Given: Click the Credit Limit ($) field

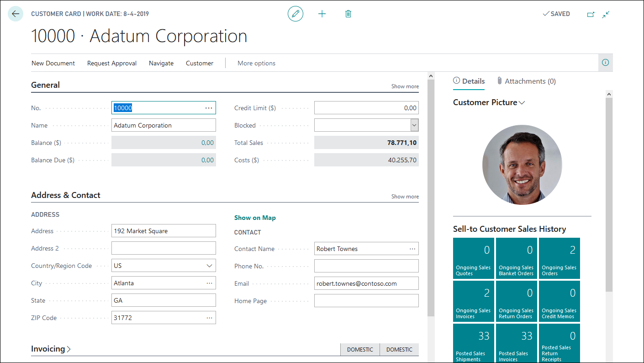Looking at the screenshot, I should (x=366, y=108).
